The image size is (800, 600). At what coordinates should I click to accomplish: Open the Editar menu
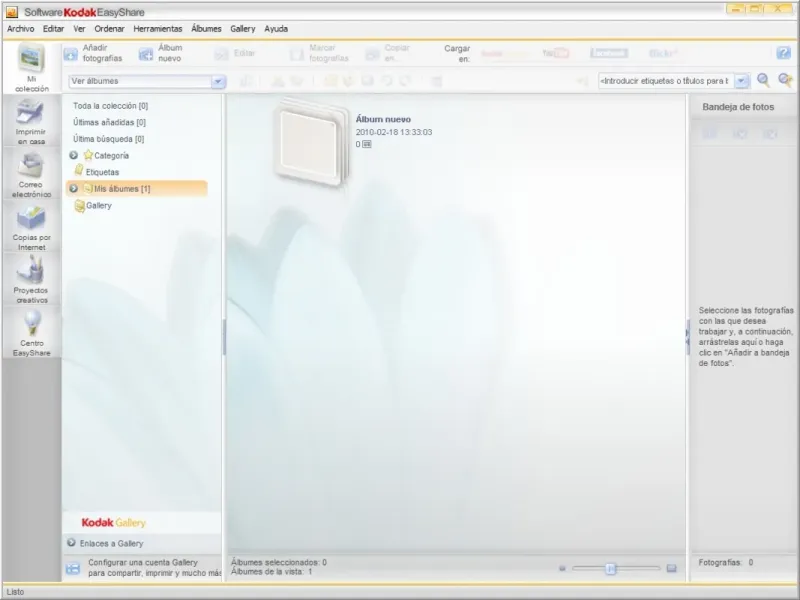point(54,29)
